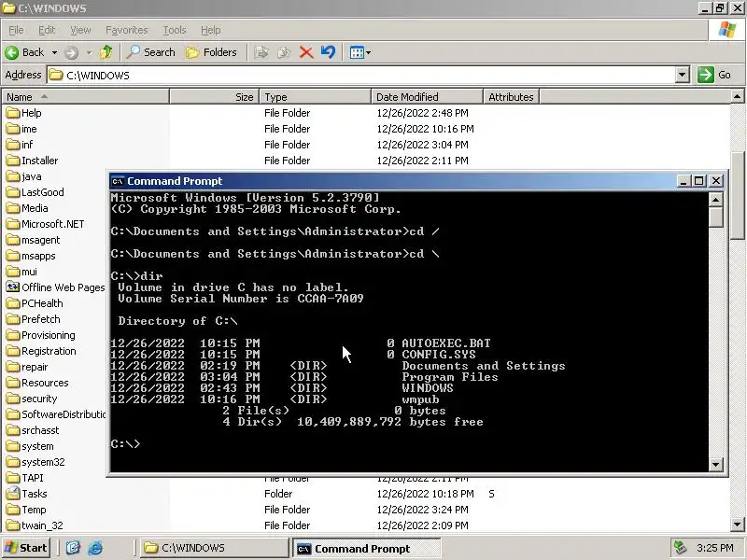This screenshot has width=747, height=560.
Task: Select the Offline Web Pages icon
Action: click(x=13, y=287)
